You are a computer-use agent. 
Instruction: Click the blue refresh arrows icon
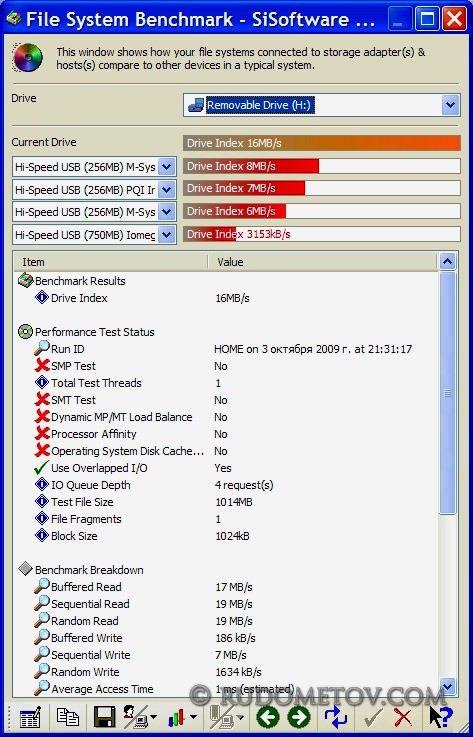point(336,717)
